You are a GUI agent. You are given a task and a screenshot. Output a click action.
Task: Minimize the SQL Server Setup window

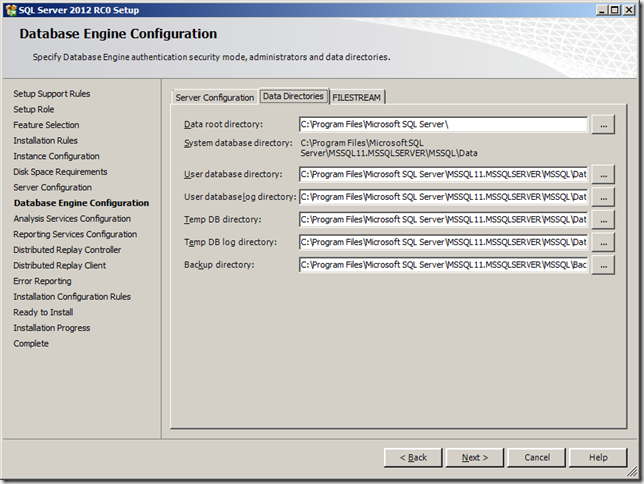pos(602,10)
